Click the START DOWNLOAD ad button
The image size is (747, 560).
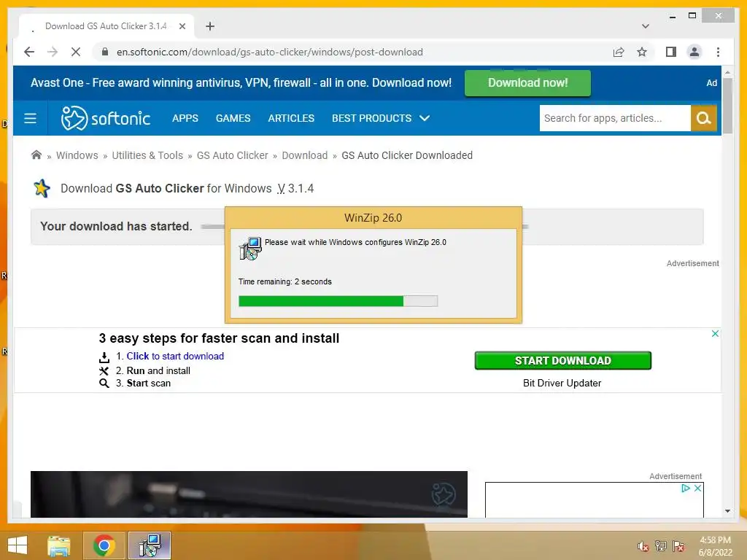coord(562,360)
